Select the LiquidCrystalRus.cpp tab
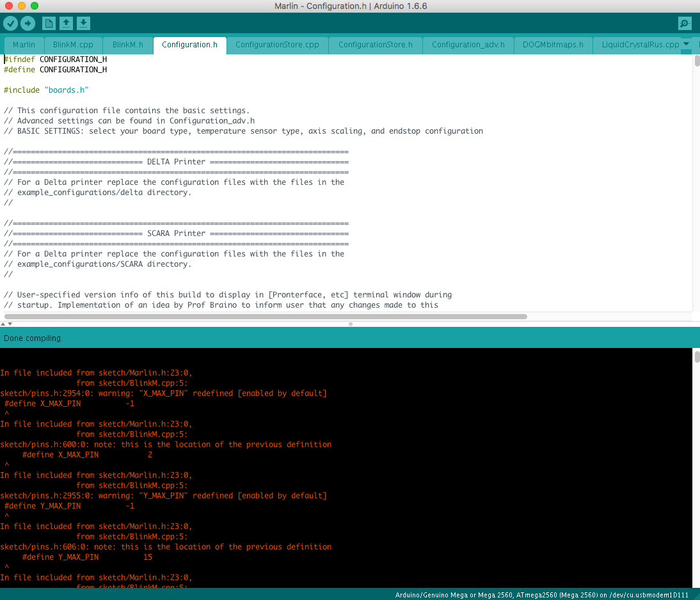The height and width of the screenshot is (600, 700). click(x=636, y=45)
